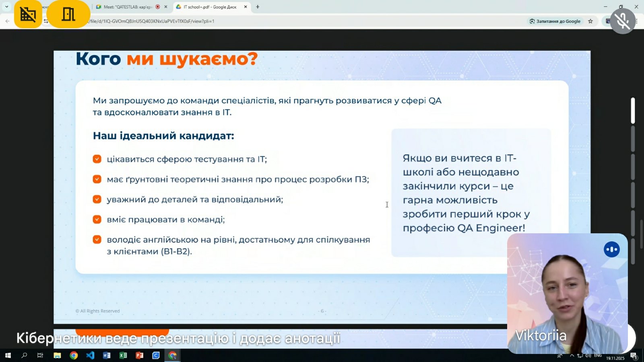
Task: Toggle the checkbox next to 'уважний до деталей'
Action: [x=97, y=199]
